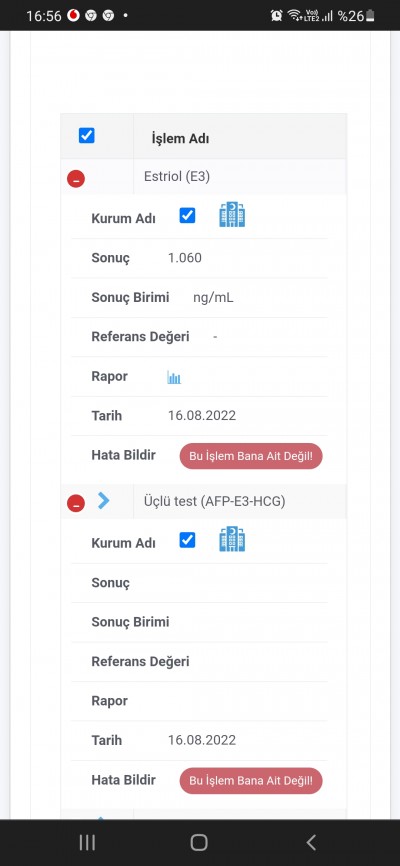
Task: Uncheck the Kurum Adı checkbox under Üçlü test
Action: [x=187, y=540]
